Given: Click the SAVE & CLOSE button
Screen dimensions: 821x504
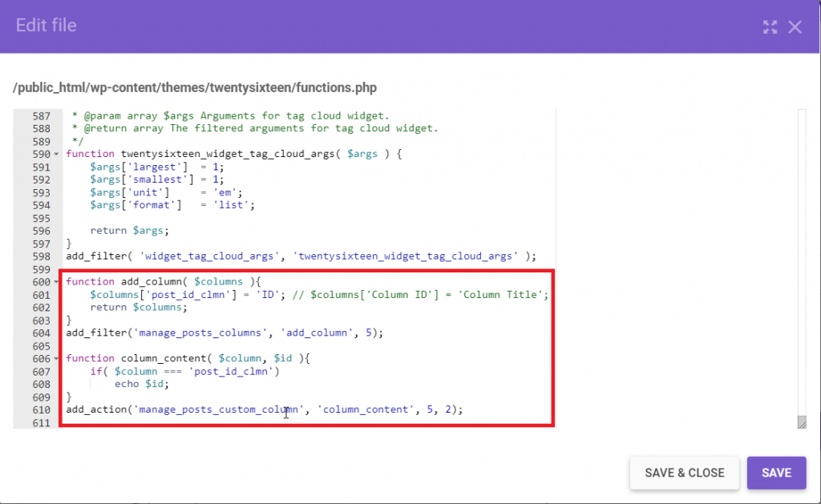Looking at the screenshot, I should [x=684, y=473].
